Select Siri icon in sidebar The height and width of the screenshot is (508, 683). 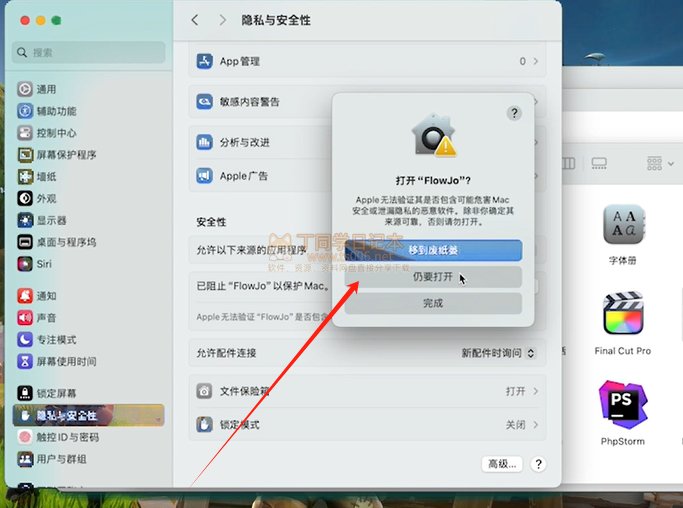pyautogui.click(x=25, y=264)
